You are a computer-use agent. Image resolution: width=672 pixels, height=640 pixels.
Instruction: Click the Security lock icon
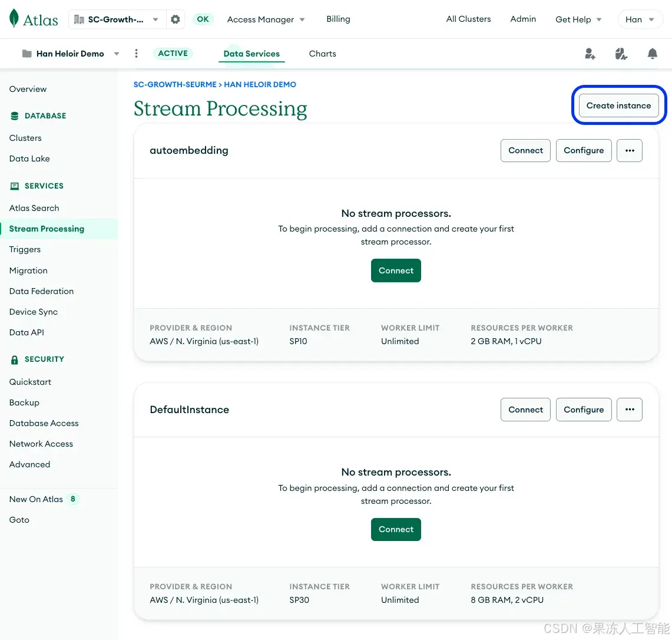coord(15,359)
